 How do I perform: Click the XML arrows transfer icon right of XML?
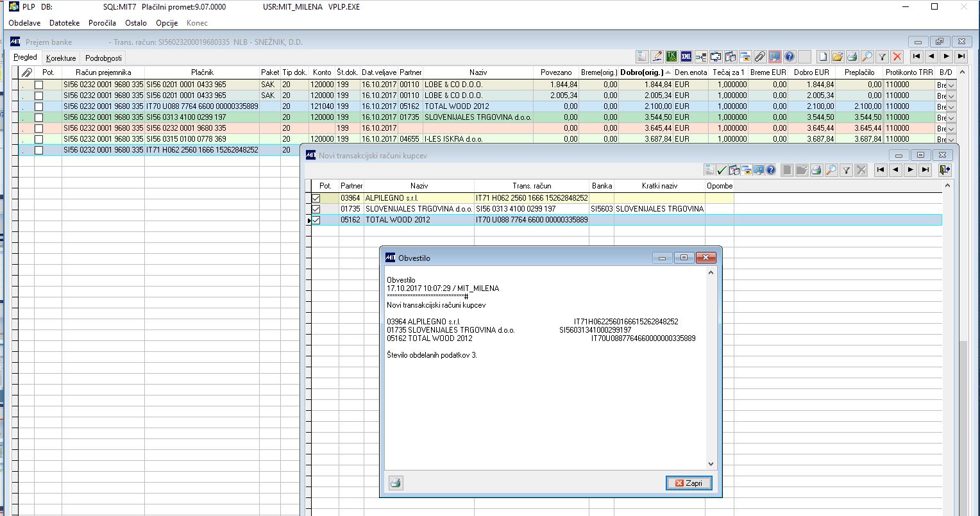(x=701, y=56)
